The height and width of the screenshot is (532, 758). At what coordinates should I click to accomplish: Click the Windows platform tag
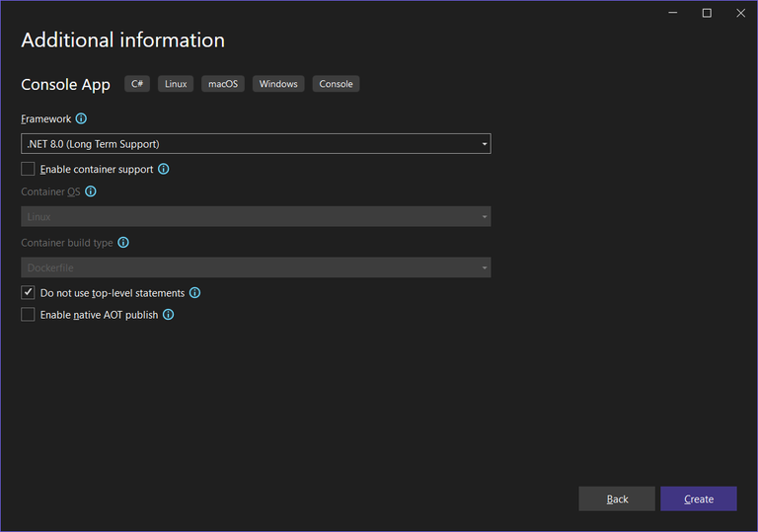coord(278,84)
